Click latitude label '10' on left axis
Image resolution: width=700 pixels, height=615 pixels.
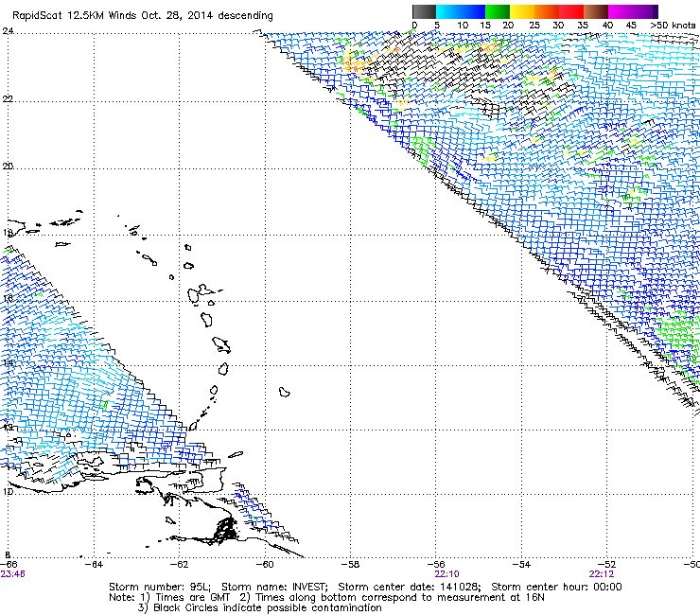point(9,492)
